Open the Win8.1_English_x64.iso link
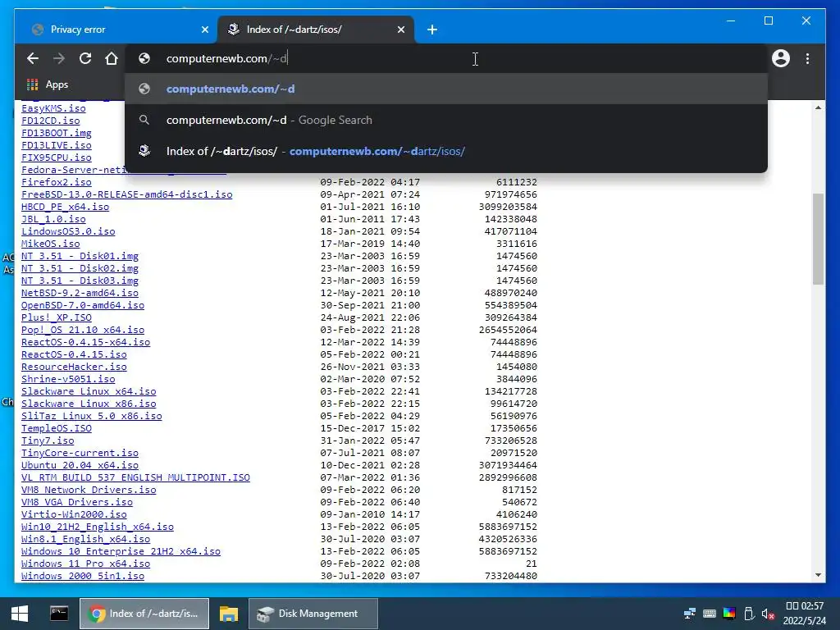This screenshot has width=840, height=630. [x=85, y=540]
